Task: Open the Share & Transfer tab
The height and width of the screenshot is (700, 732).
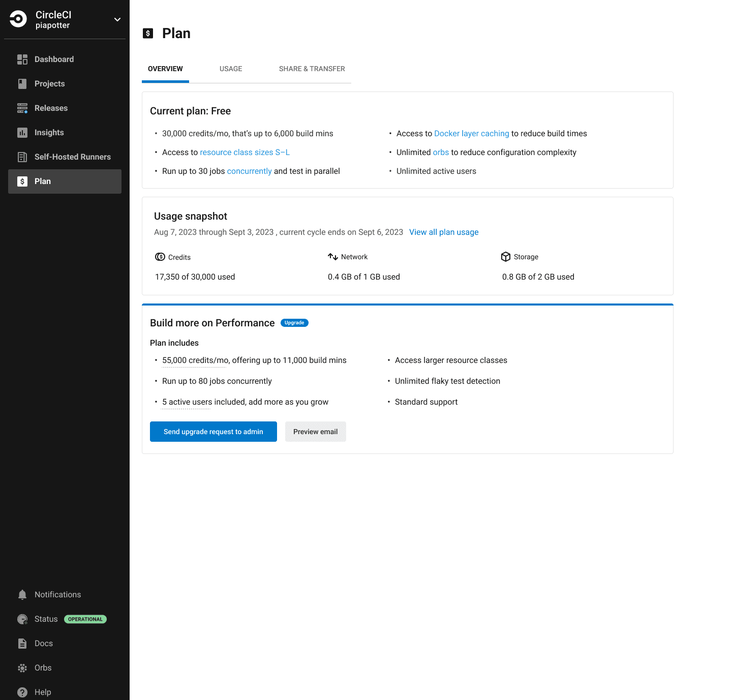Action: [312, 69]
